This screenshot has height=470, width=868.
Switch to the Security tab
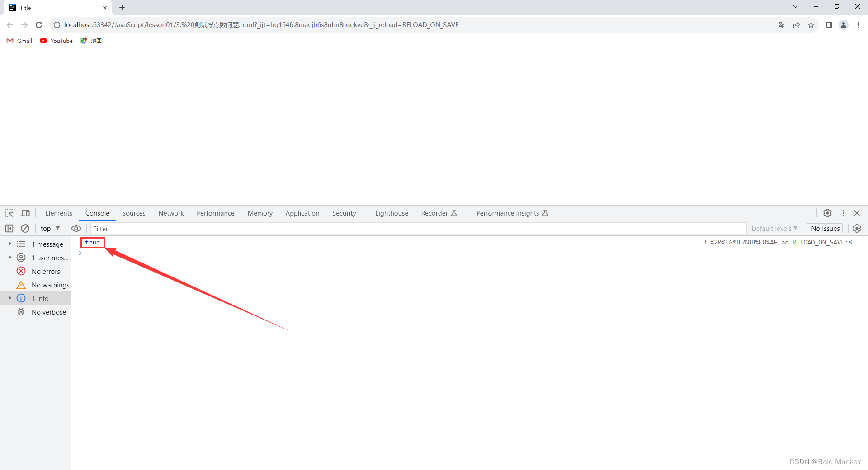click(x=344, y=213)
